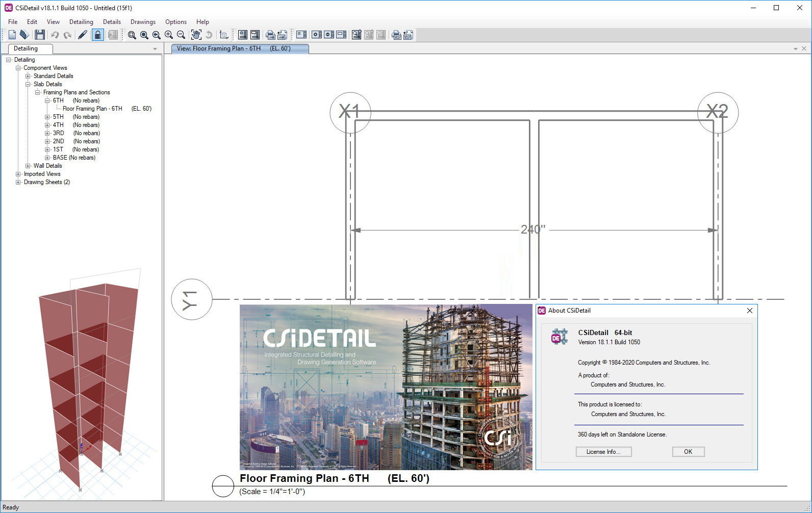Select the 1ST (No rebars) tree row
The image size is (812, 513).
click(x=75, y=149)
